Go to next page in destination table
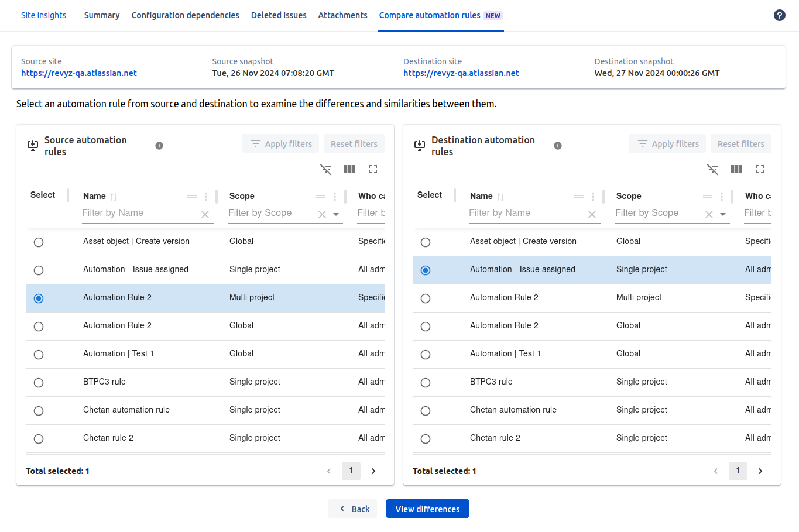The height and width of the screenshot is (532, 799). point(760,471)
